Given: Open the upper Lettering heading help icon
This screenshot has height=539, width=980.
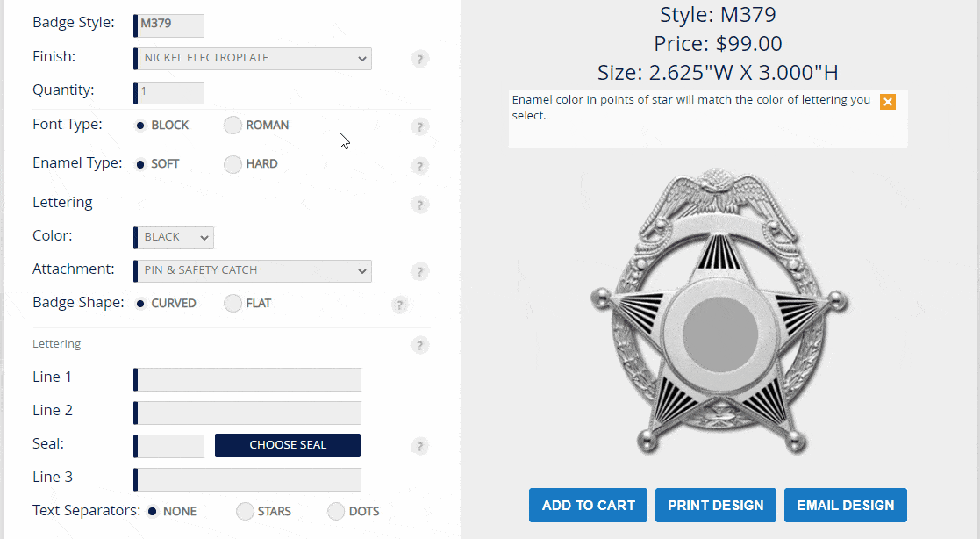Looking at the screenshot, I should point(420,205).
